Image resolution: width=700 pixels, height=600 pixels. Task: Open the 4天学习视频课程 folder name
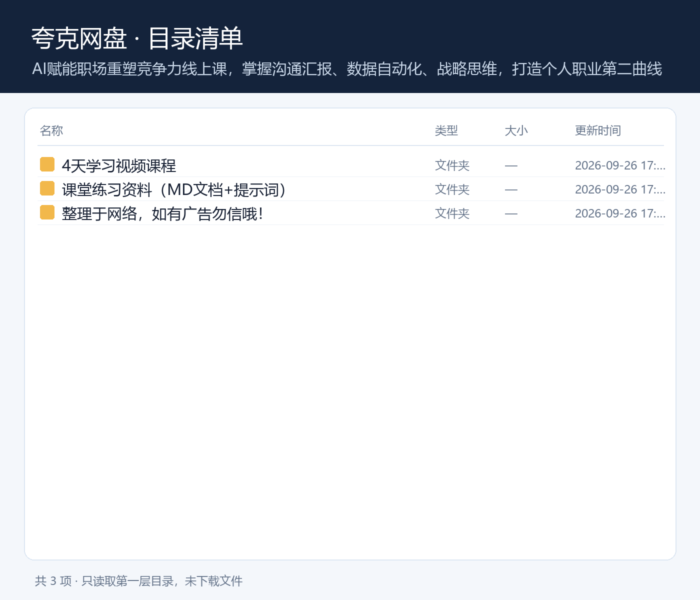click(119, 165)
